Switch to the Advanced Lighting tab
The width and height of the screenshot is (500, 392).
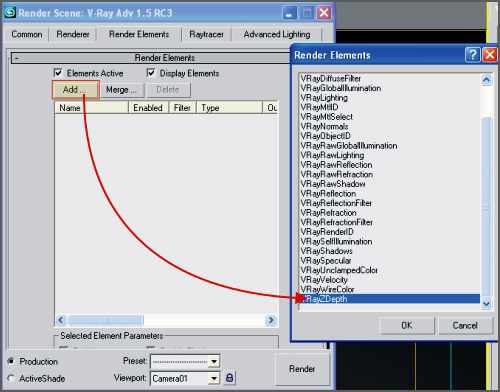[x=277, y=34]
